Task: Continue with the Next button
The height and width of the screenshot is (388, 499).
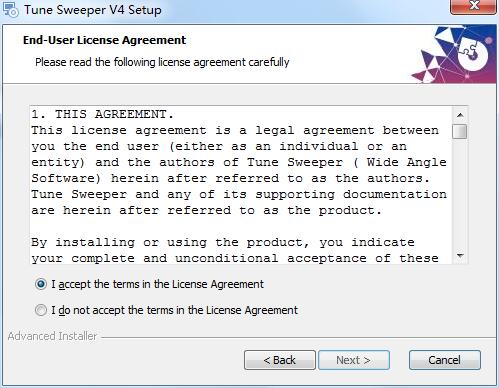Action: click(354, 360)
